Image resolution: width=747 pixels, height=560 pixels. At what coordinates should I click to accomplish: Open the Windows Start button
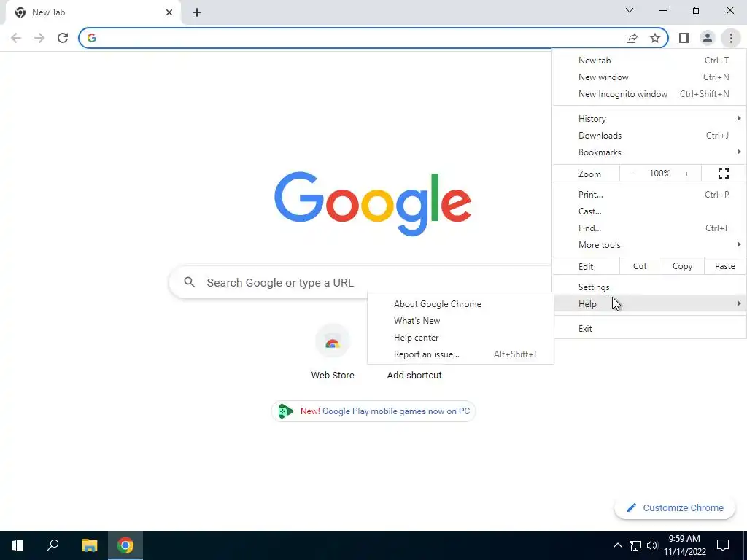[x=18, y=545]
